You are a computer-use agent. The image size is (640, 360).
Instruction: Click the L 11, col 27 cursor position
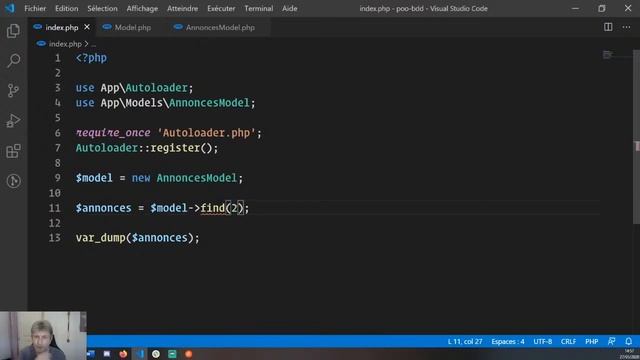point(465,341)
